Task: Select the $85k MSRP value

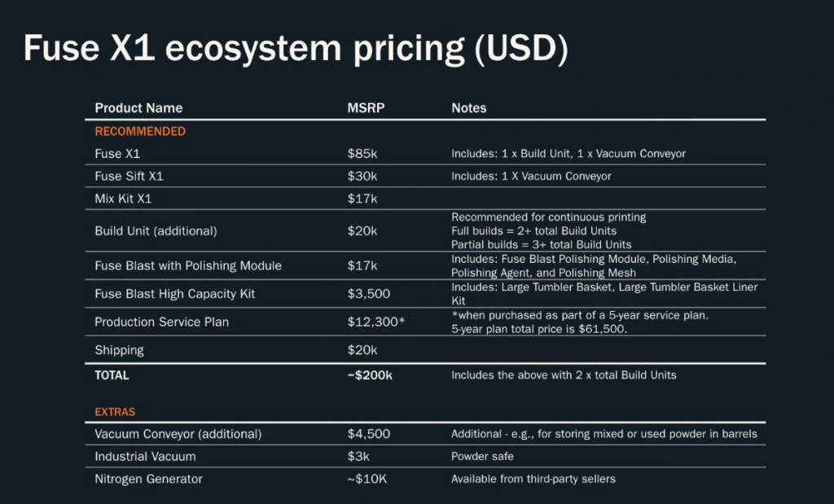Action: click(x=362, y=154)
